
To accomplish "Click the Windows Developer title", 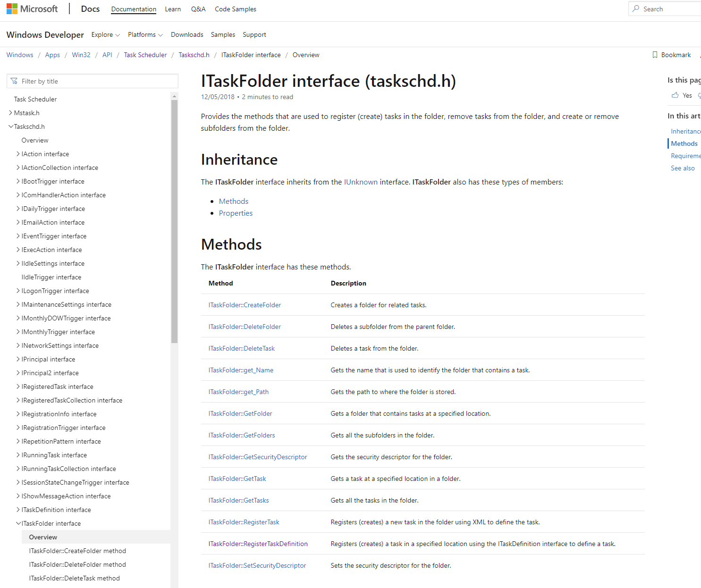I will (45, 34).
